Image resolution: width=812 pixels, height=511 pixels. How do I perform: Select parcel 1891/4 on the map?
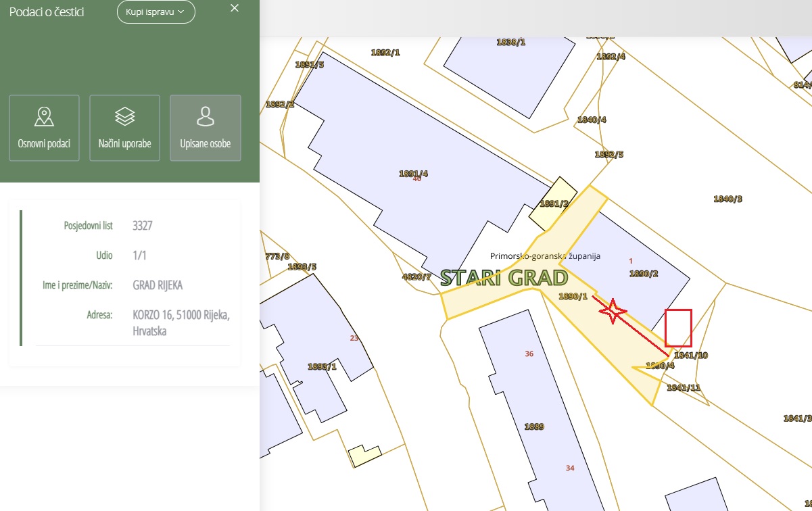pyautogui.click(x=413, y=174)
